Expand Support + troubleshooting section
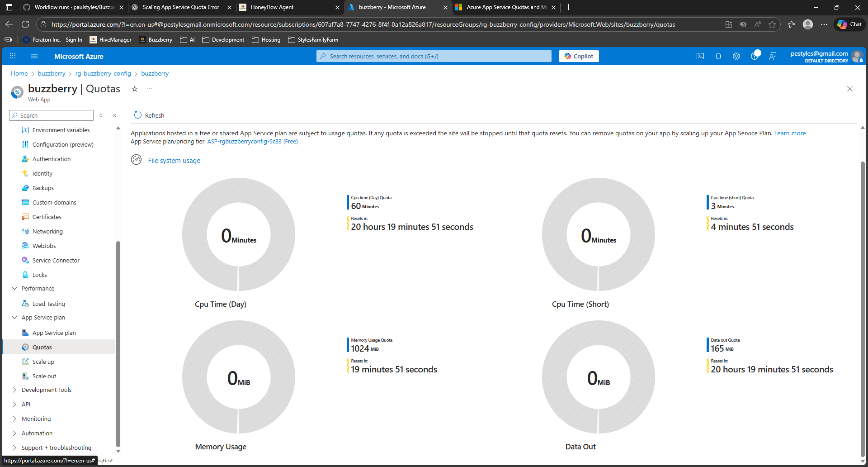The image size is (868, 467). pos(14,448)
